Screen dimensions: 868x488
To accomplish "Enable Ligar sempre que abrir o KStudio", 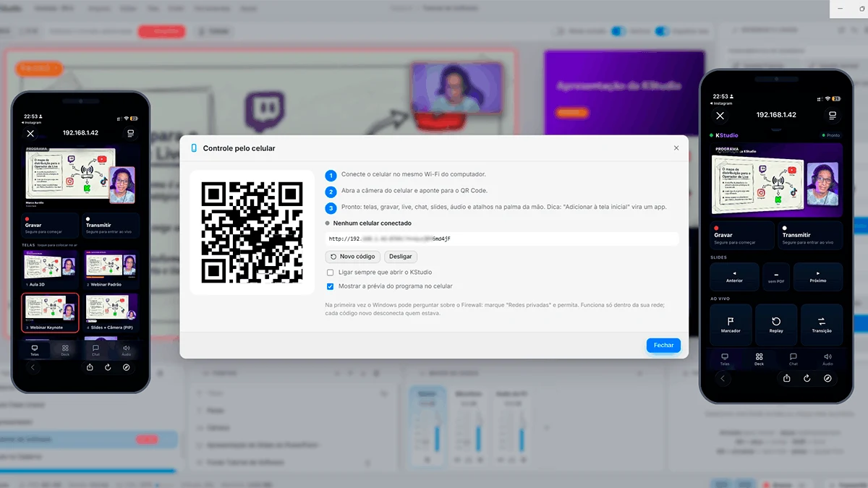I will pyautogui.click(x=330, y=273).
